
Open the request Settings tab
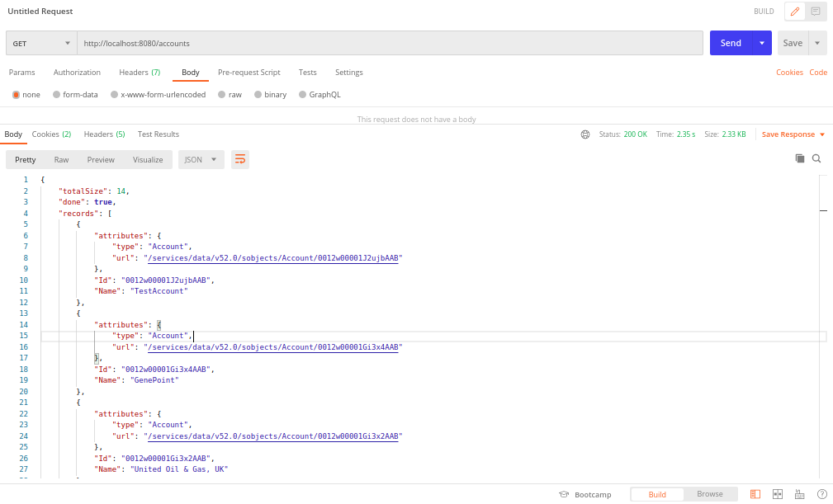tap(348, 72)
